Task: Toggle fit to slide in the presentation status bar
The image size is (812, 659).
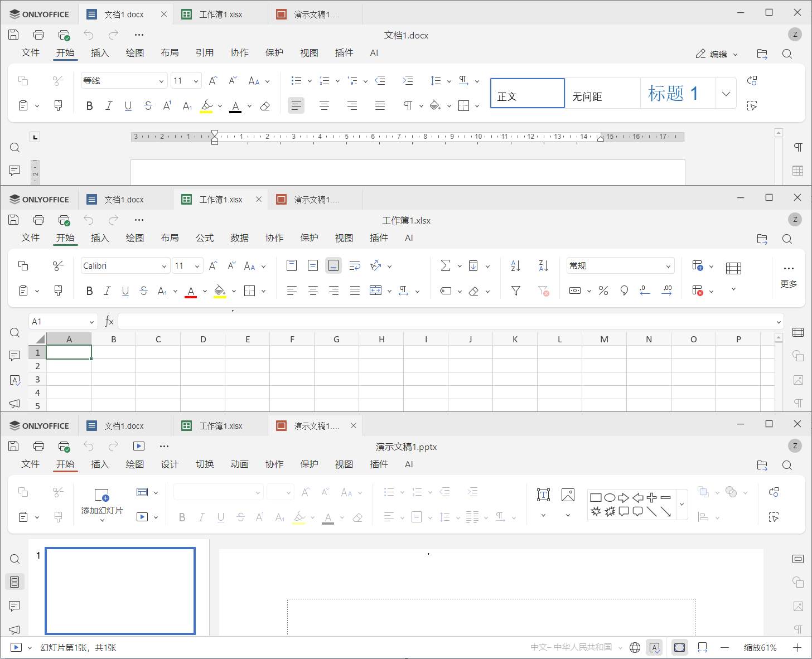Action: [x=679, y=647]
